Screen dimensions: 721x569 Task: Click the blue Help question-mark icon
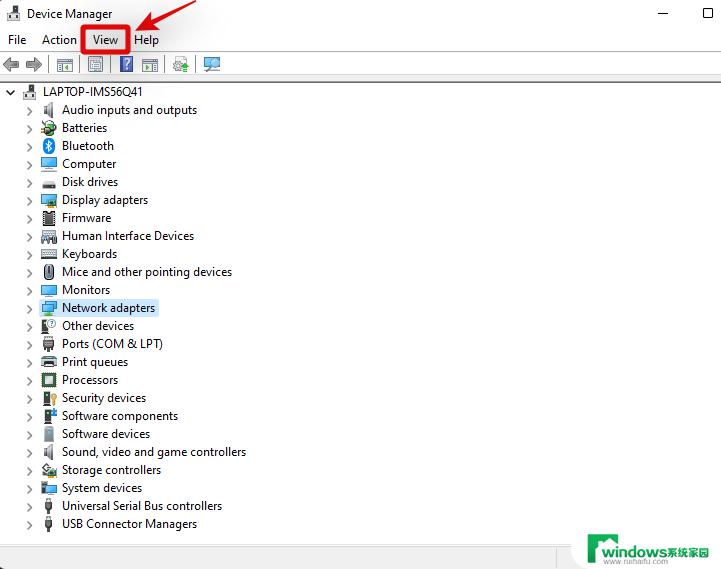[x=126, y=64]
